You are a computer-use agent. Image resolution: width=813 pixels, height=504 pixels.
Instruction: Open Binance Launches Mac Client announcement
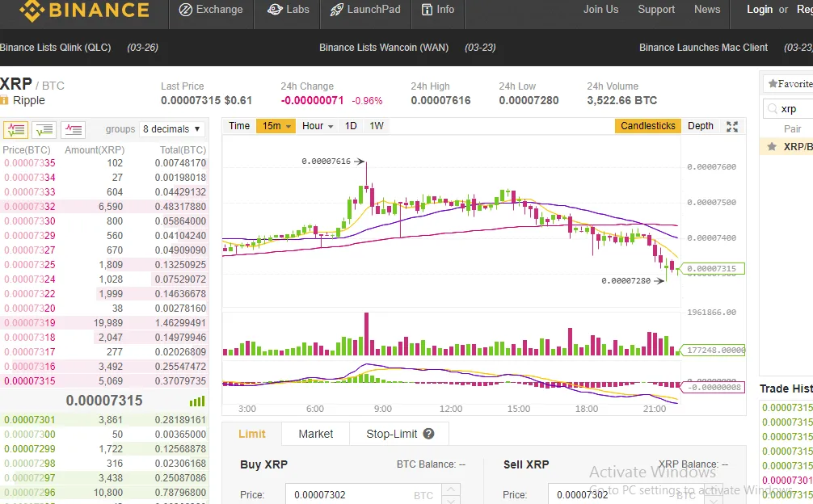click(703, 48)
